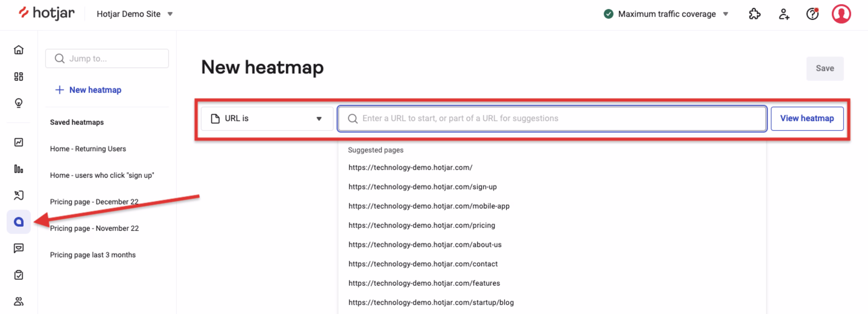This screenshot has height=314, width=868.
Task: Open the Surveys clipboard icon
Action: [x=19, y=275]
